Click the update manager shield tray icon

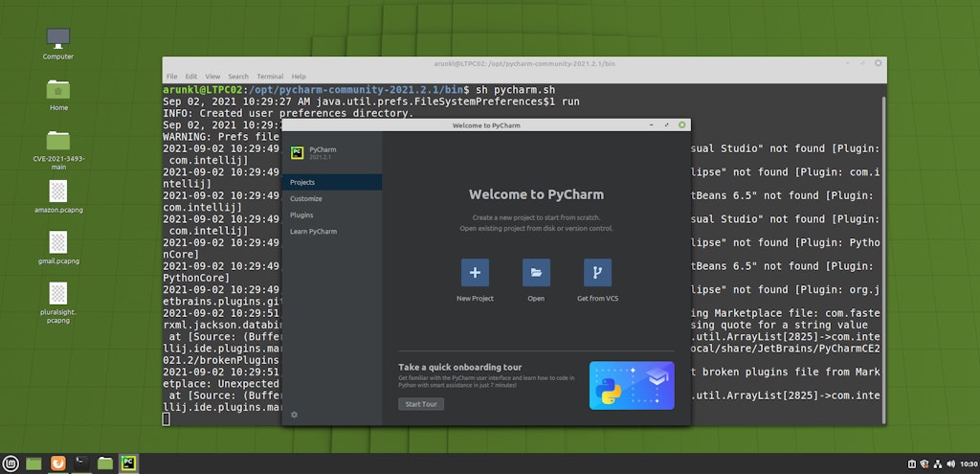click(924, 464)
